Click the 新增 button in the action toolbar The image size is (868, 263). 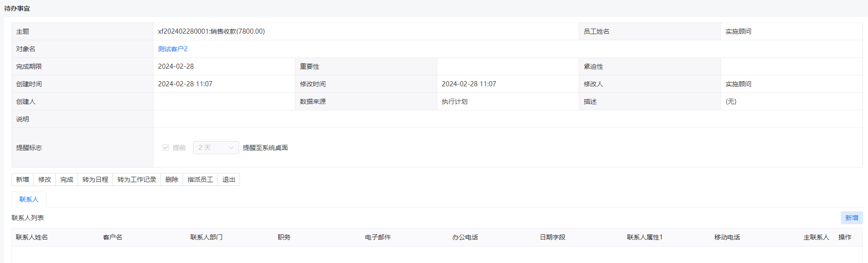23,179
